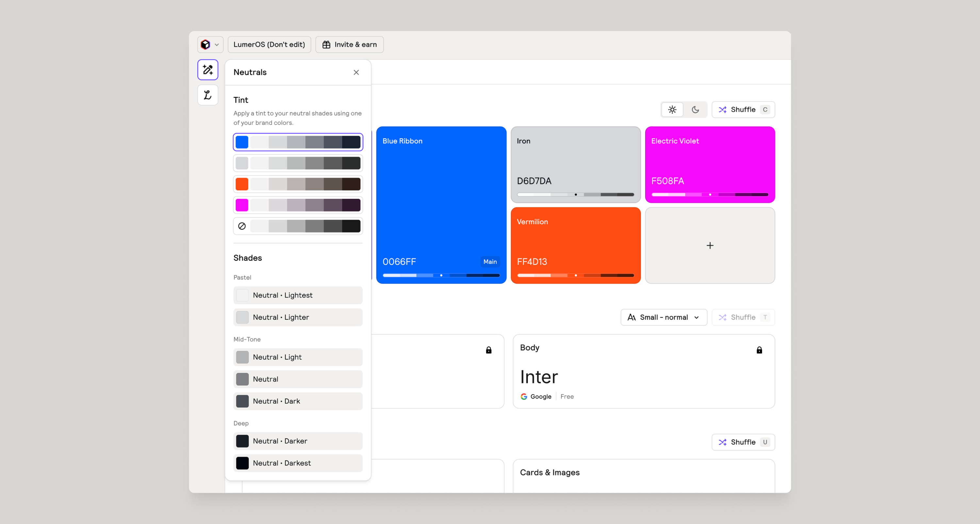This screenshot has height=524, width=980.
Task: Shuffle the UI styles with U button
Action: (743, 442)
